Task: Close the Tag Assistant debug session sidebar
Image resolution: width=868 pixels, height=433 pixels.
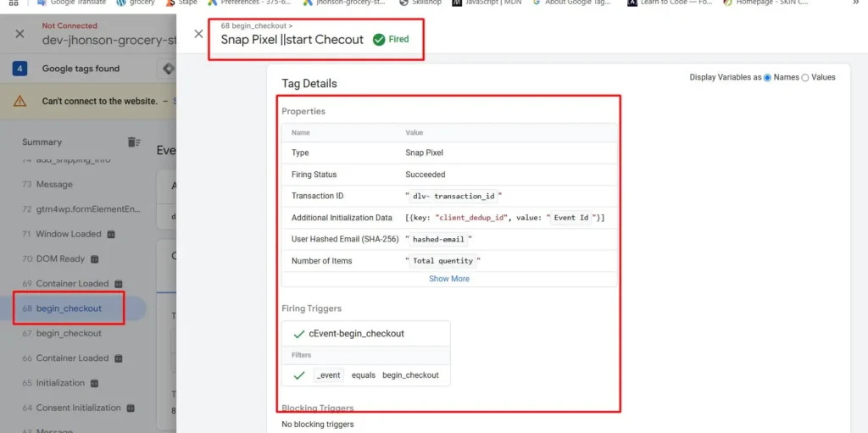Action: click(20, 34)
